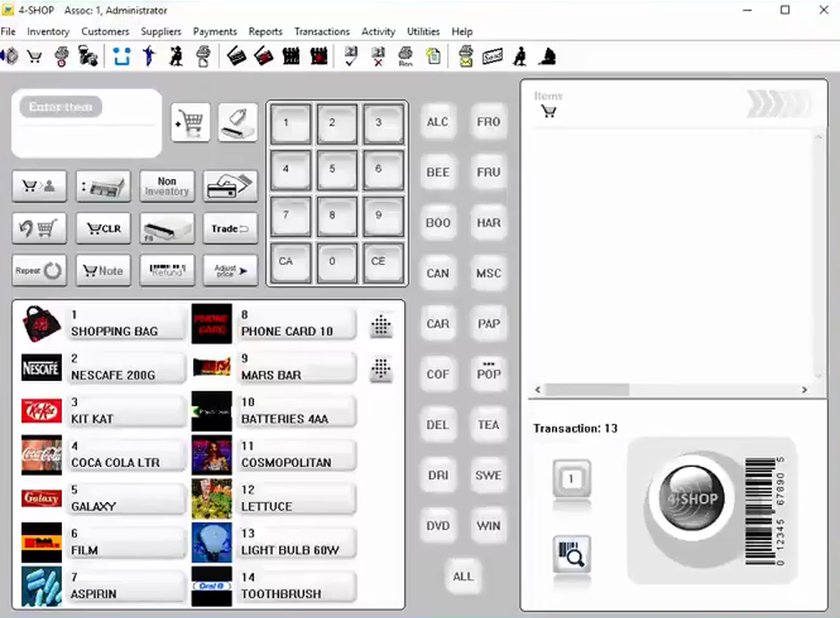Open the keypad popup beside PHONE CARD 10
This screenshot has width=840, height=618.
381,324
